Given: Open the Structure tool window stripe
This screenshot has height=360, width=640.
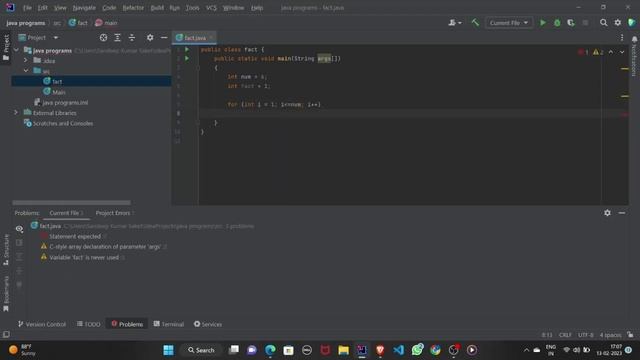Looking at the screenshot, I should pyautogui.click(x=6, y=250).
